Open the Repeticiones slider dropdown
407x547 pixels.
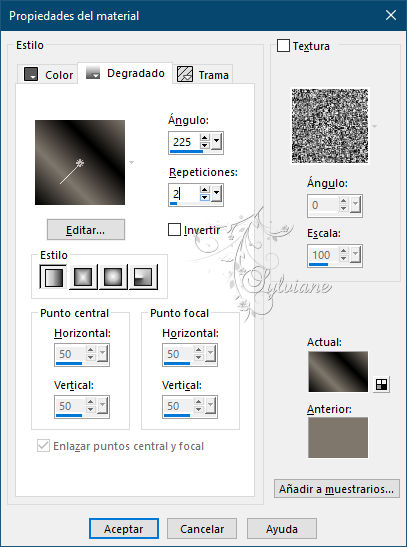[217, 194]
